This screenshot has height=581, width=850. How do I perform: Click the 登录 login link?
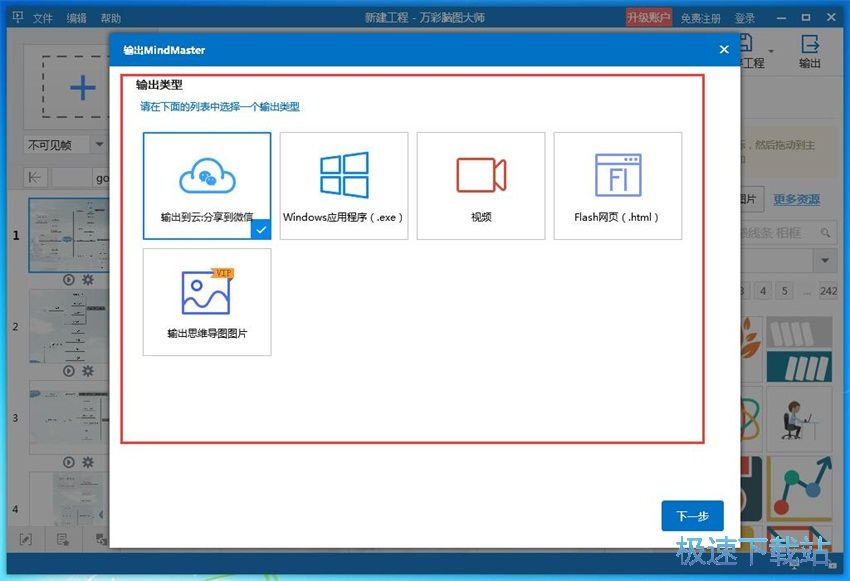(x=744, y=18)
